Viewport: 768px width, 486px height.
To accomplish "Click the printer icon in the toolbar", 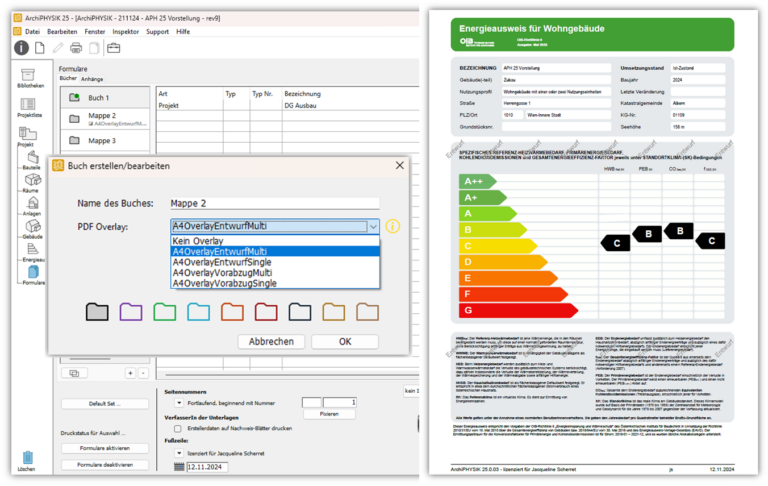I will (x=76, y=48).
